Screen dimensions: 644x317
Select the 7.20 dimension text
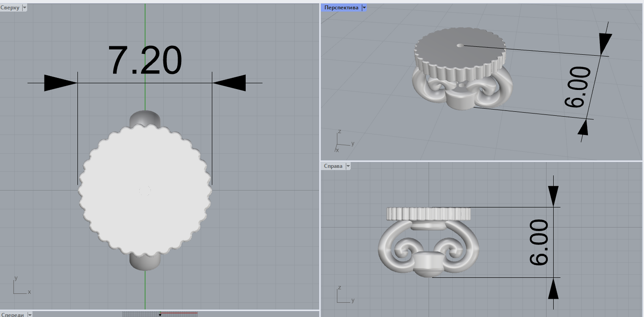145,61
